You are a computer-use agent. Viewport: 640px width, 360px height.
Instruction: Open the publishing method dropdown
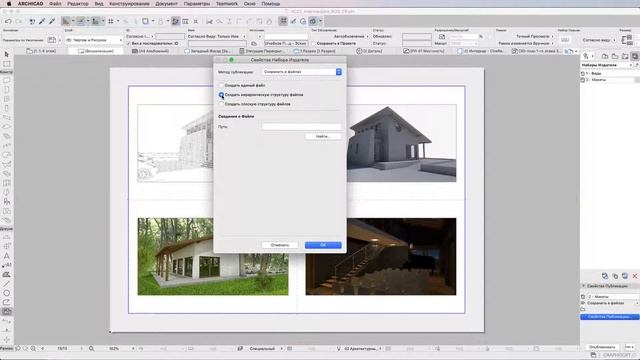tap(301, 72)
